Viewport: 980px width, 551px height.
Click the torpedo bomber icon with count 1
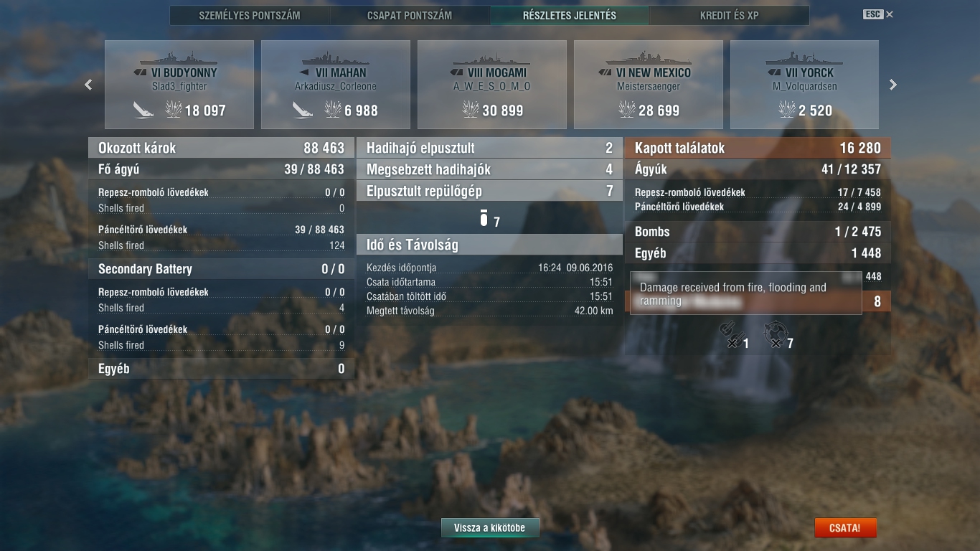tap(729, 334)
